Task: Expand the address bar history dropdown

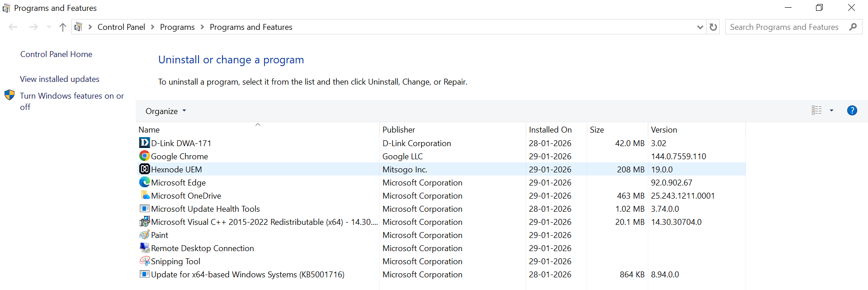Action: [700, 27]
